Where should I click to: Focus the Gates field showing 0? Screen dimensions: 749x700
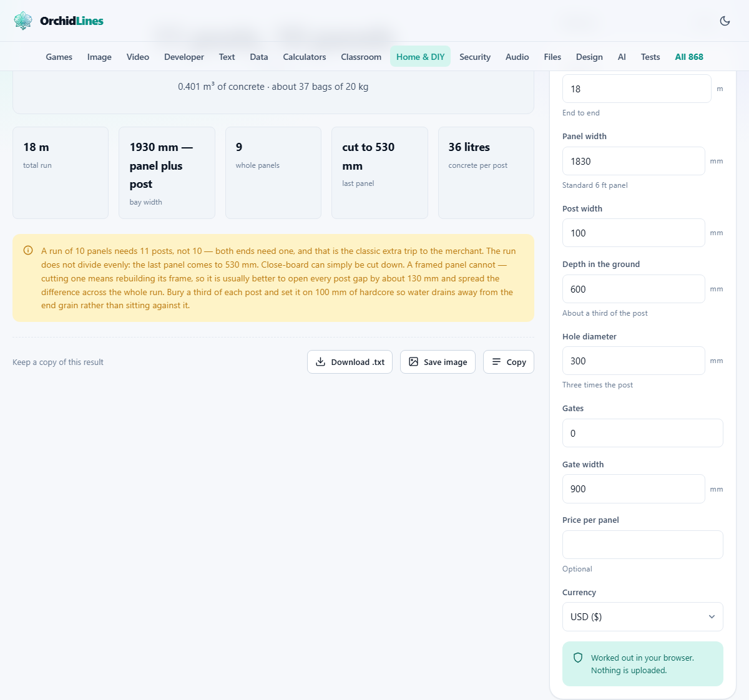tap(642, 433)
